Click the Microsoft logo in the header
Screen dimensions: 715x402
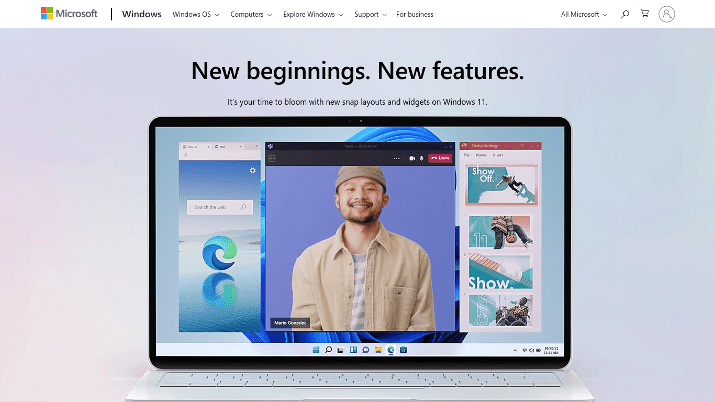pos(69,14)
